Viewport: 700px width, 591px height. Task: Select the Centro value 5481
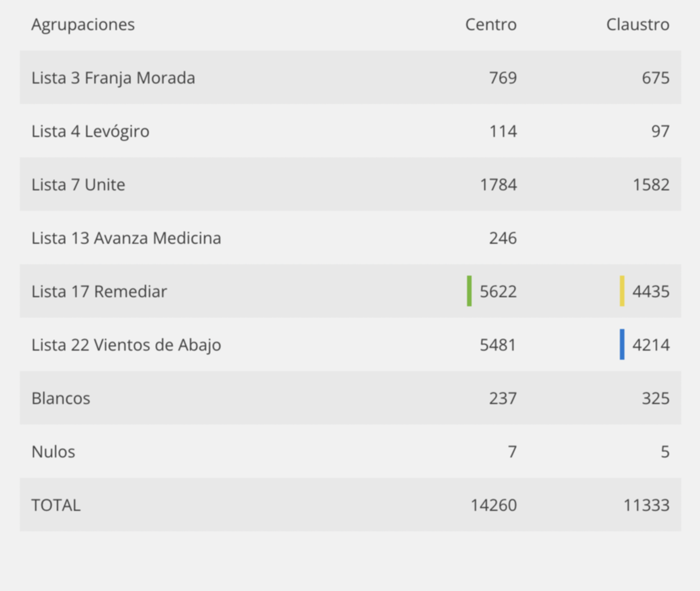(498, 345)
